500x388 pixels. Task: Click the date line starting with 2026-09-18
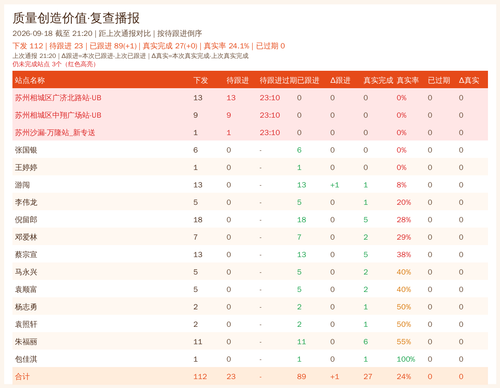pyautogui.click(x=107, y=34)
